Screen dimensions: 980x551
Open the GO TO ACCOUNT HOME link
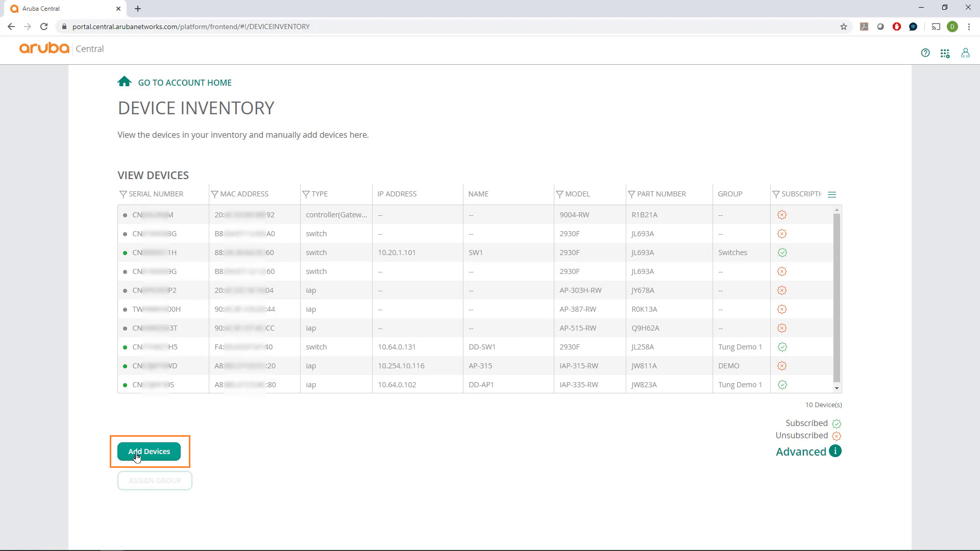184,82
